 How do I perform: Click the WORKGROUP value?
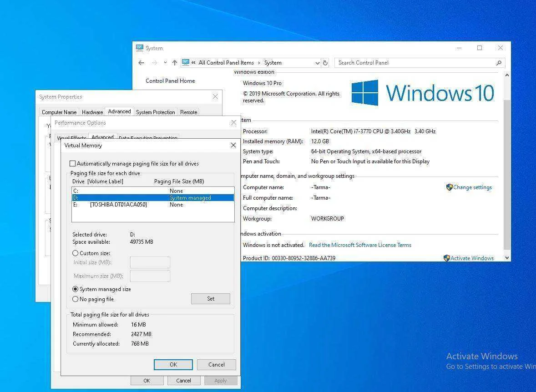click(327, 219)
